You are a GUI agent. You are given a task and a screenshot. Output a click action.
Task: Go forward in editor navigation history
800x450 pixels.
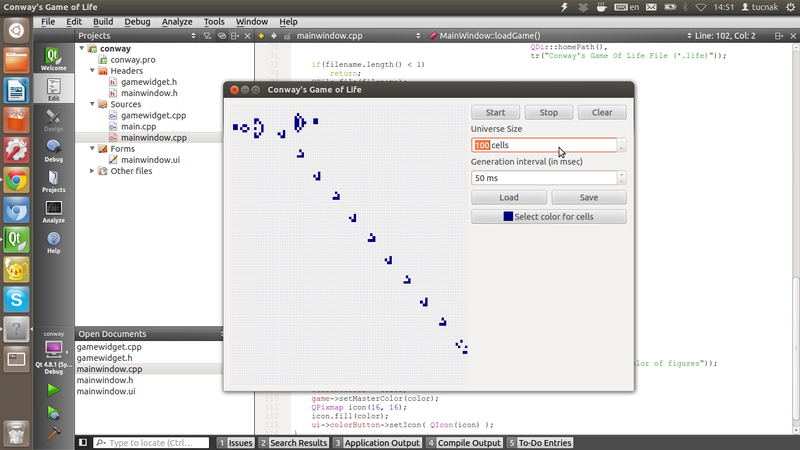coord(274,36)
